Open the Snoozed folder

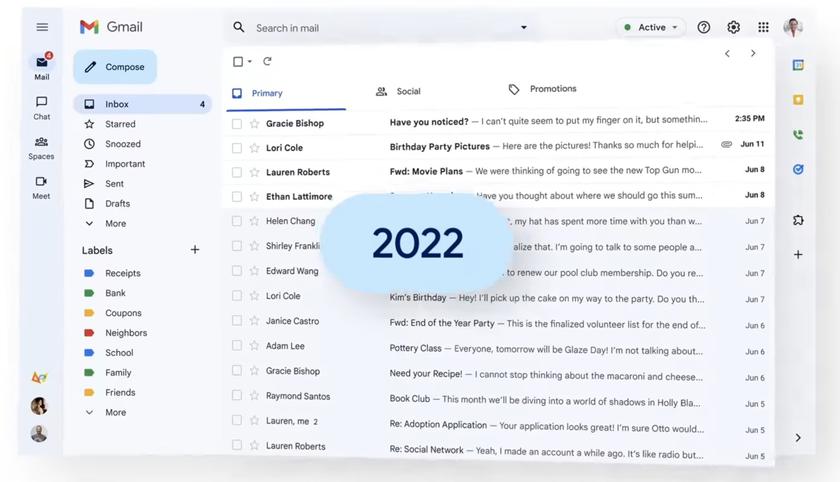[123, 144]
